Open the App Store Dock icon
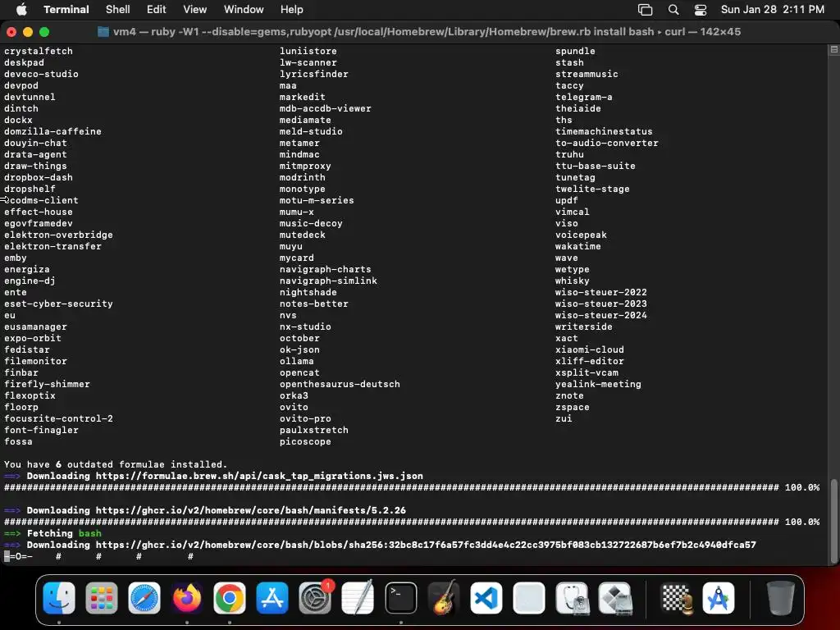 click(x=272, y=598)
